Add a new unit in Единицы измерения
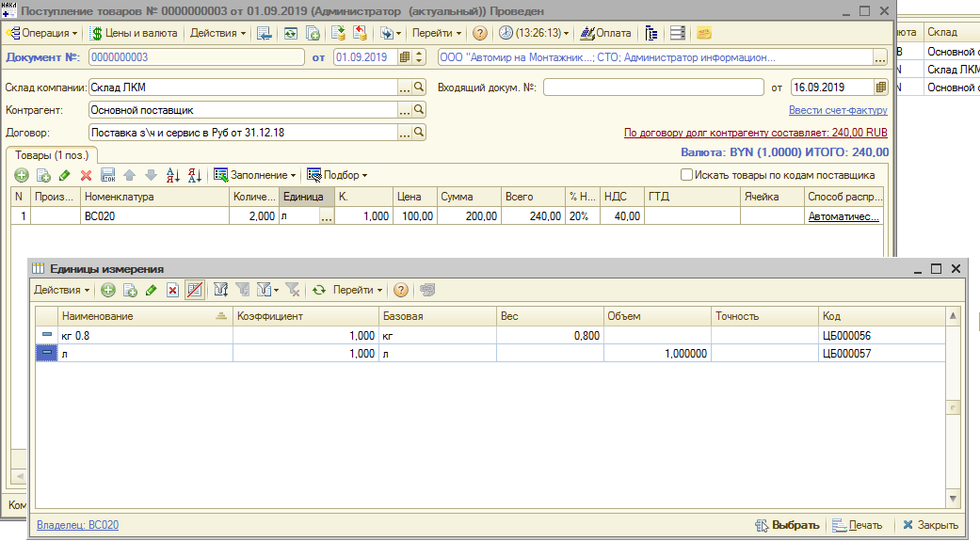 (108, 290)
